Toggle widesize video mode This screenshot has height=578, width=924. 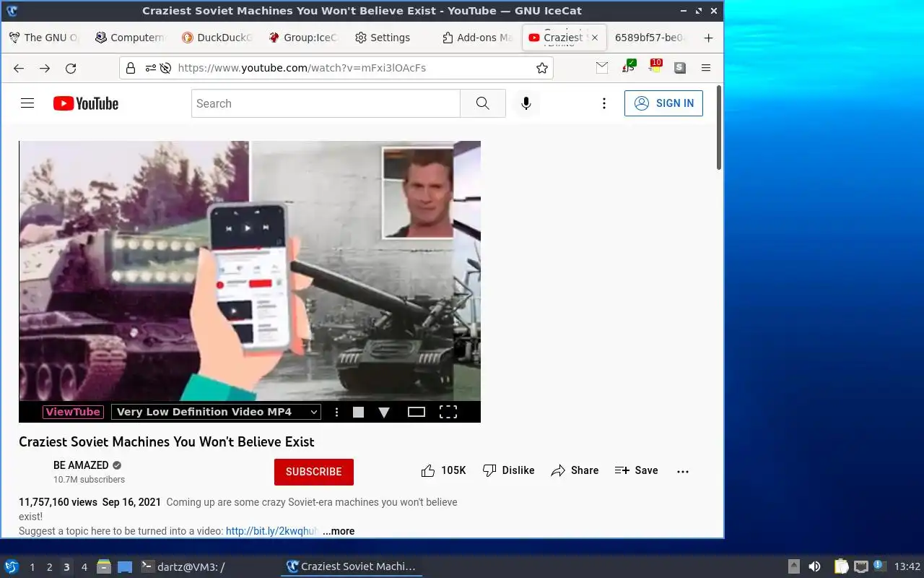coord(417,412)
